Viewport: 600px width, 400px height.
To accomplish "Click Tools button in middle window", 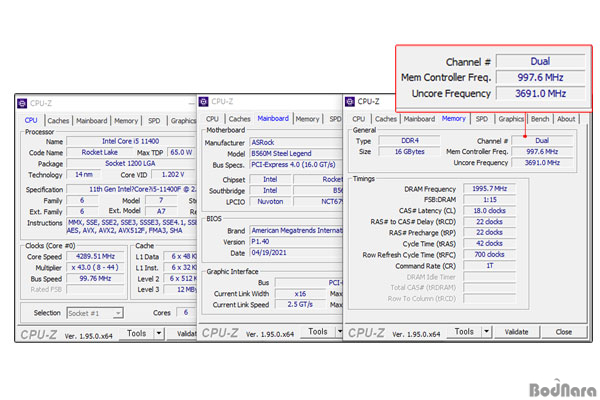I will point(318,331).
